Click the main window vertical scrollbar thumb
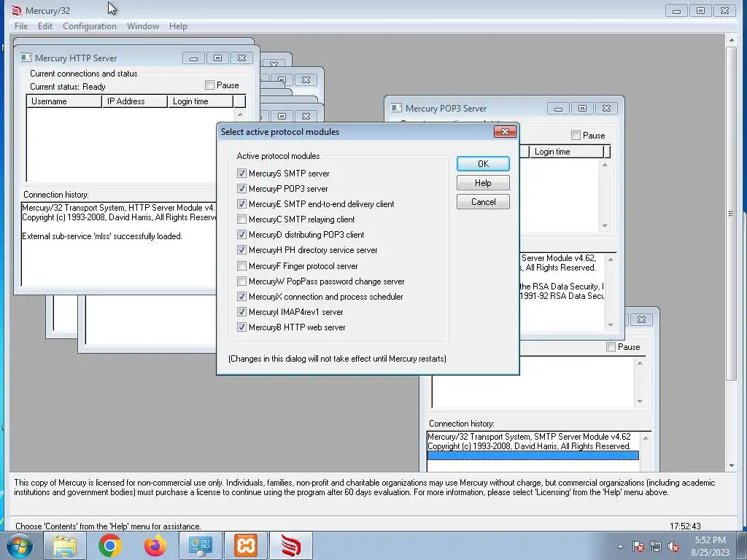747x560 pixels. (731, 214)
